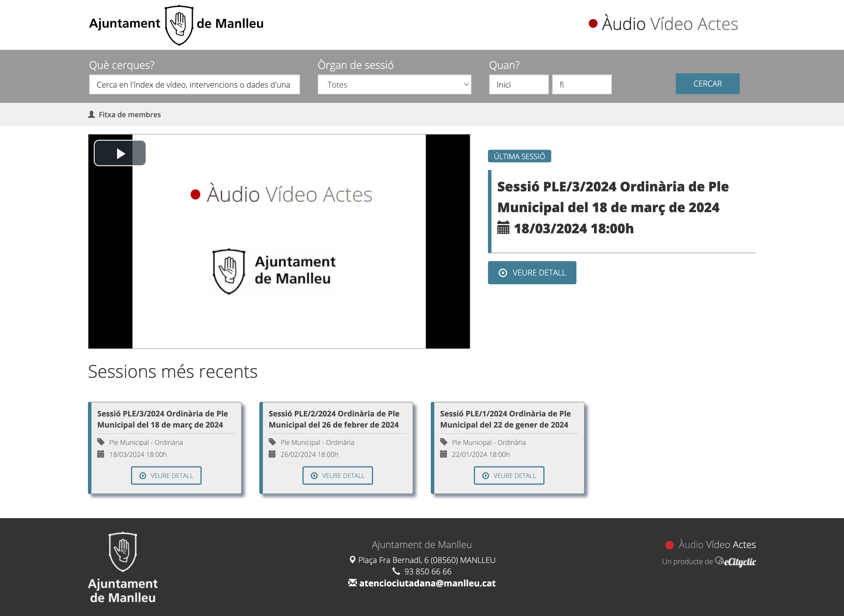The image size is (844, 616).
Task: Click VEURE DETALL in the 26 de febrer card
Action: (x=338, y=475)
